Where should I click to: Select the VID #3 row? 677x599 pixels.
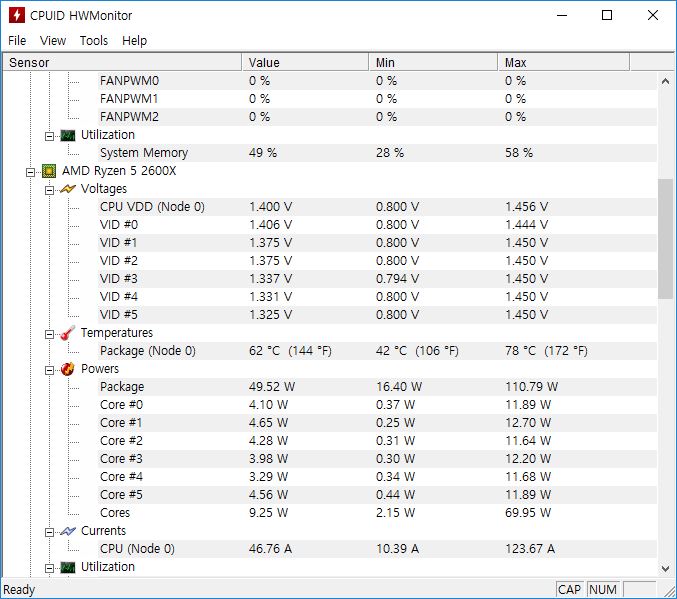[x=378, y=279]
